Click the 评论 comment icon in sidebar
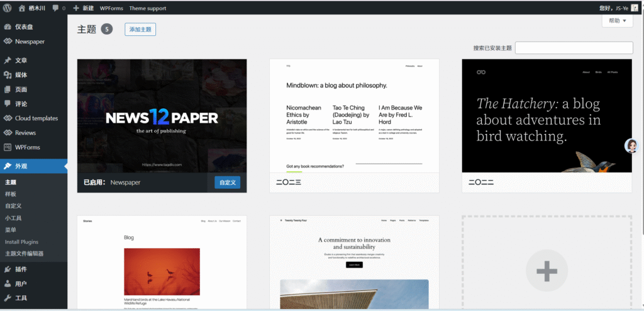 click(8, 104)
